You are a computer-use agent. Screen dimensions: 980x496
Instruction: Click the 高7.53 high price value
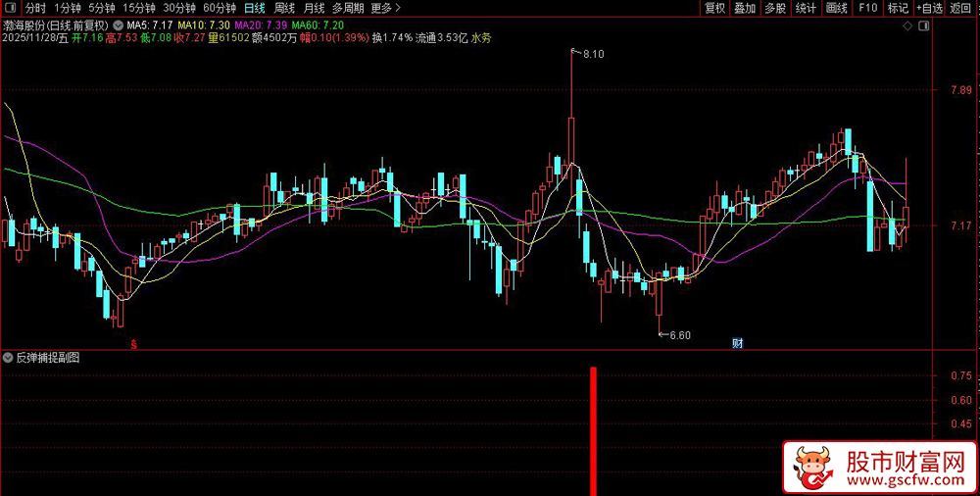(121, 37)
